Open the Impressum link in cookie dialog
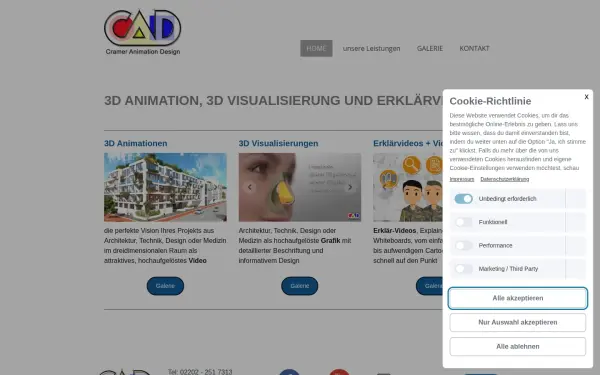600x375 pixels. (x=461, y=179)
